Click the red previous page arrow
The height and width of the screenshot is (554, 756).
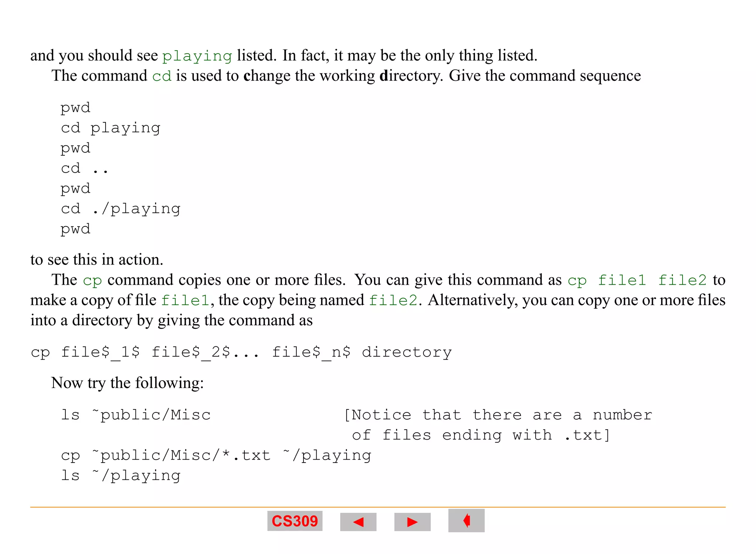click(358, 522)
